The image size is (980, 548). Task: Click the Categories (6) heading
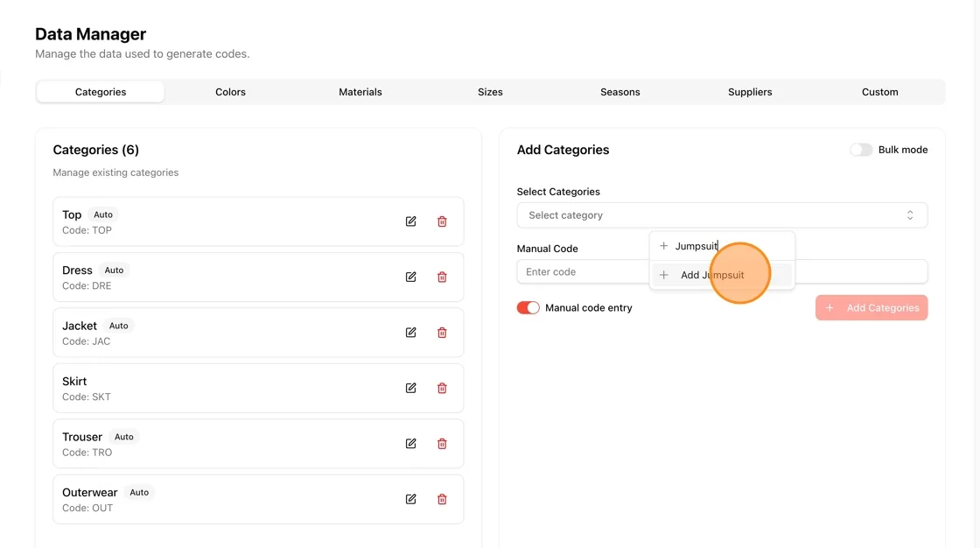point(95,151)
